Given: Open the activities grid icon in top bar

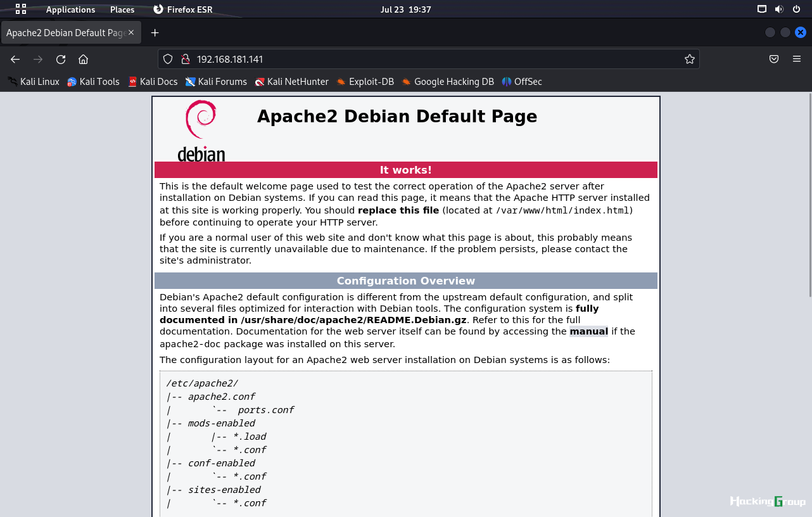Looking at the screenshot, I should (21, 9).
